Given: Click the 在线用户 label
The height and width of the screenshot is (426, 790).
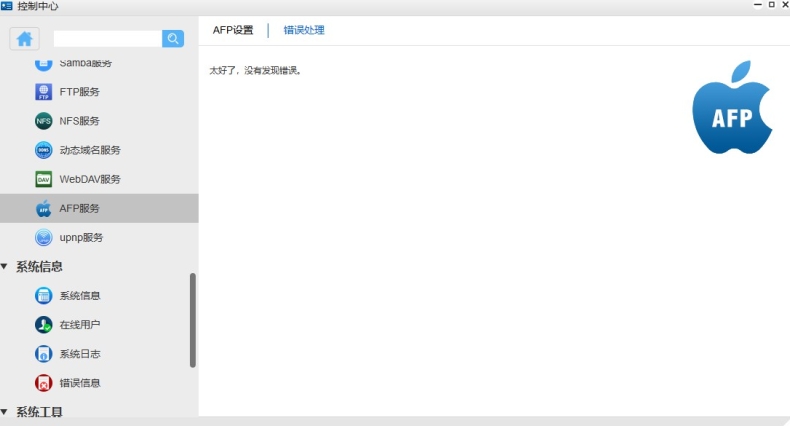Looking at the screenshot, I should (80, 325).
